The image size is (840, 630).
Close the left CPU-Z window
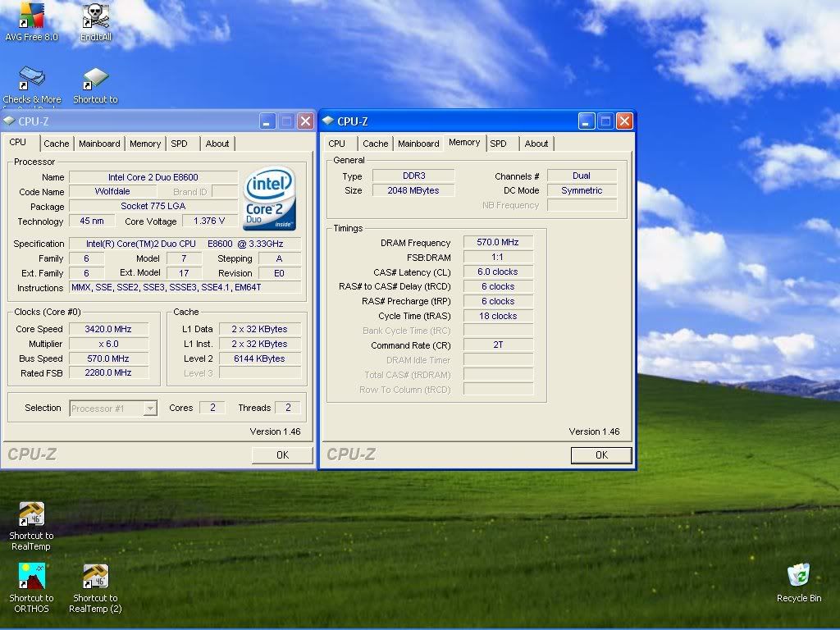[305, 121]
